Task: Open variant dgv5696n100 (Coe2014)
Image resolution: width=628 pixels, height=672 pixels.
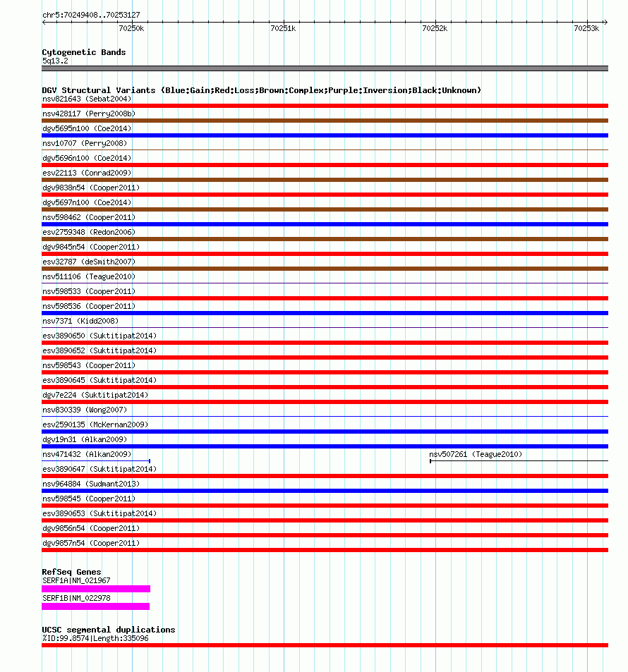Action: point(87,158)
